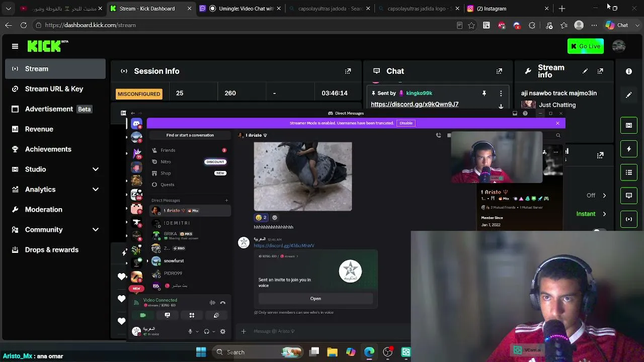Screen dimensions: 644x362
Task: Unpin the pinned chat message
Action: [x=484, y=93]
